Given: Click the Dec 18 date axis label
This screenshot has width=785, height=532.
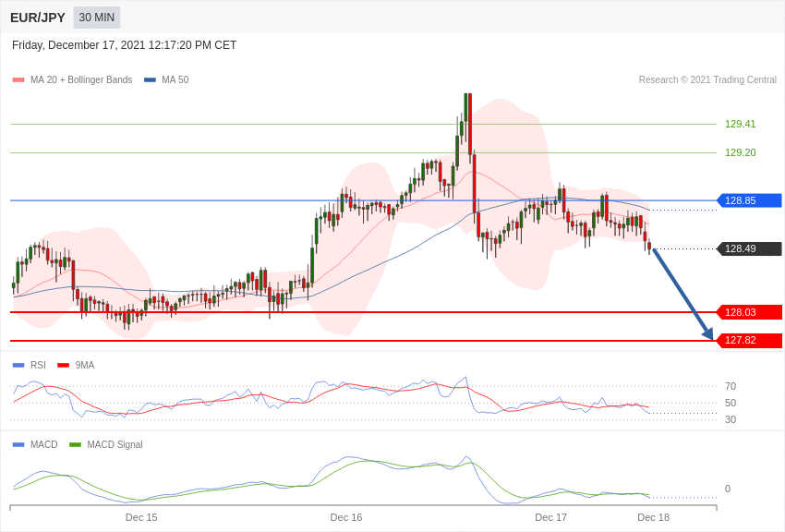Looking at the screenshot, I should click(653, 517).
